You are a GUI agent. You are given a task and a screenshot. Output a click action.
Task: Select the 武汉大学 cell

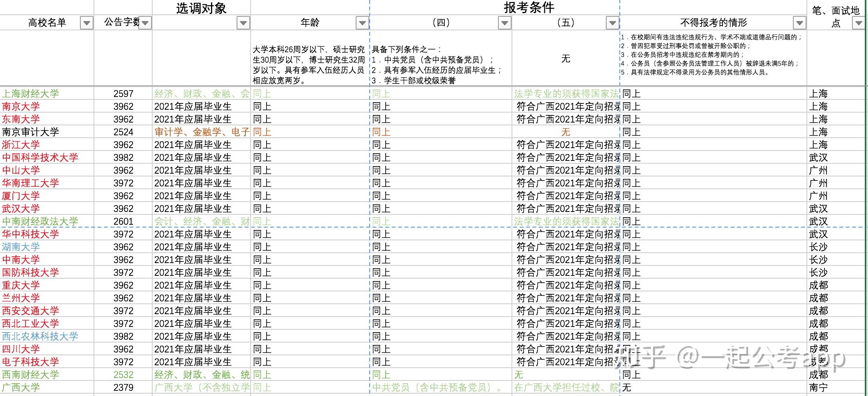pyautogui.click(x=47, y=209)
